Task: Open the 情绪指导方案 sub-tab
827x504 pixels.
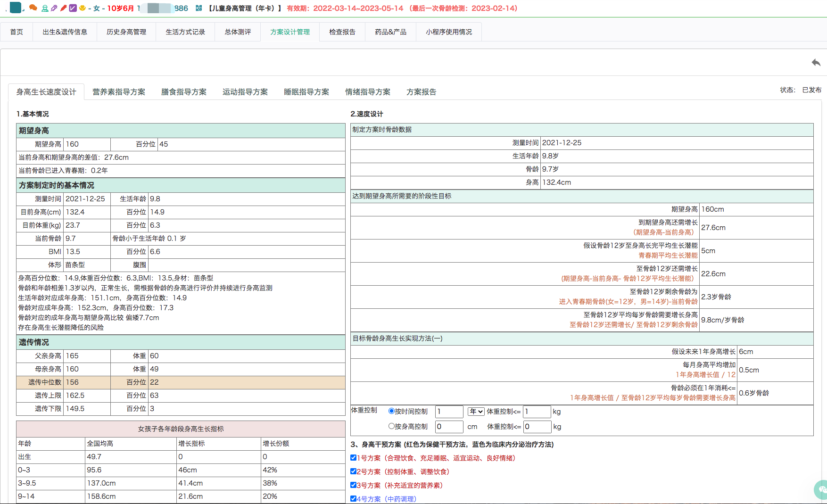Action: pyautogui.click(x=368, y=92)
